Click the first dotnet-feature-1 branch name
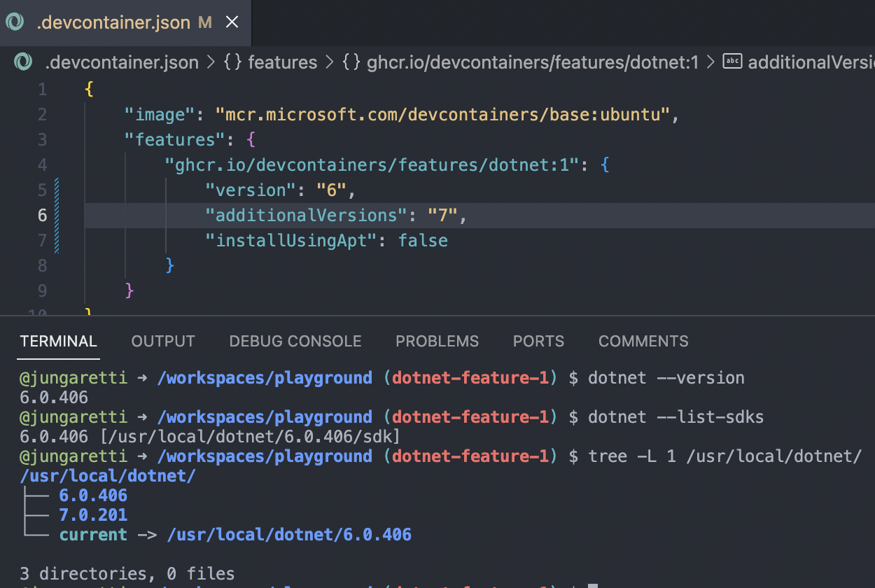This screenshot has width=875, height=588. point(470,378)
